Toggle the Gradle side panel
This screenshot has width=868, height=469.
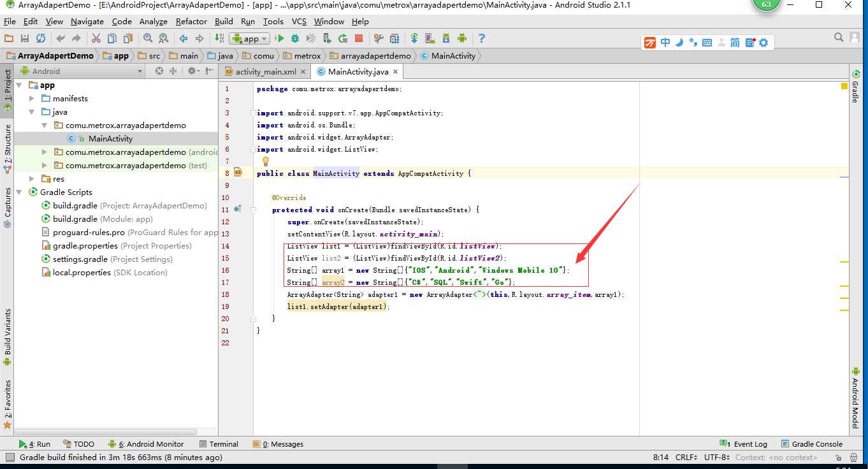coord(855,87)
